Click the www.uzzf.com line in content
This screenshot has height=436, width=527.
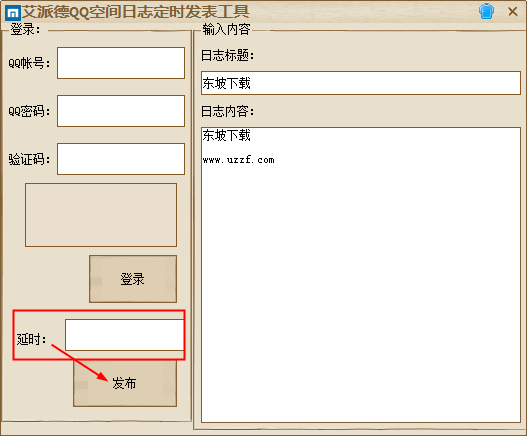pyautogui.click(x=238, y=160)
